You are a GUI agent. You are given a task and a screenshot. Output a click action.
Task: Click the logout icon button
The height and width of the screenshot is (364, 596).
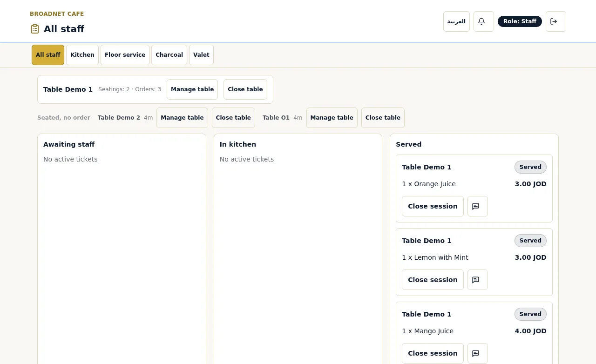[x=555, y=21]
